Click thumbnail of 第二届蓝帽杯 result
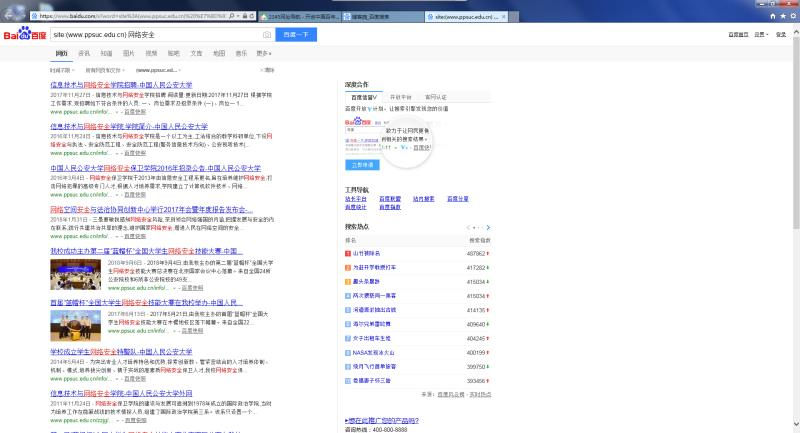Screen dimensions: 800x433 [x=76, y=274]
